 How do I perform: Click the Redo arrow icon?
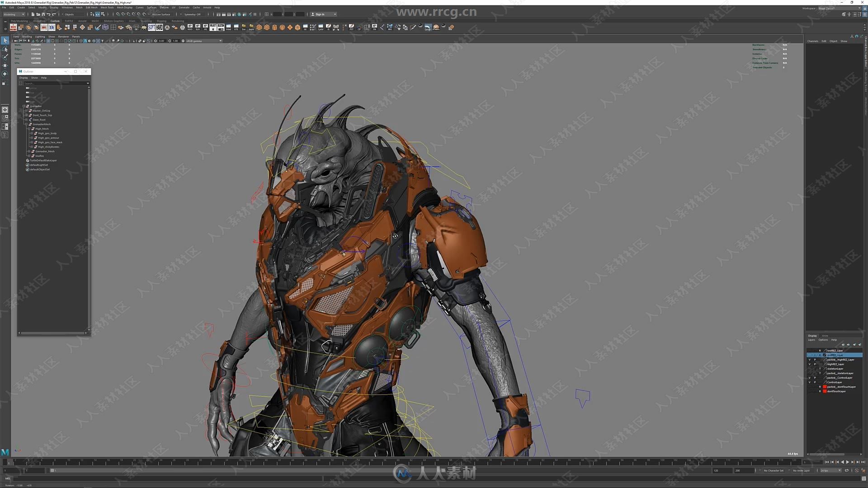(54, 14)
